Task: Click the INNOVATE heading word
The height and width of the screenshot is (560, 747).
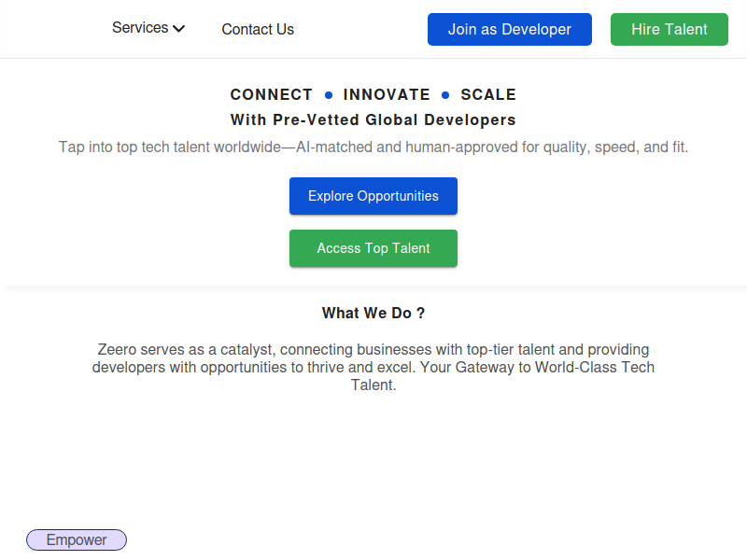Action: tap(387, 95)
